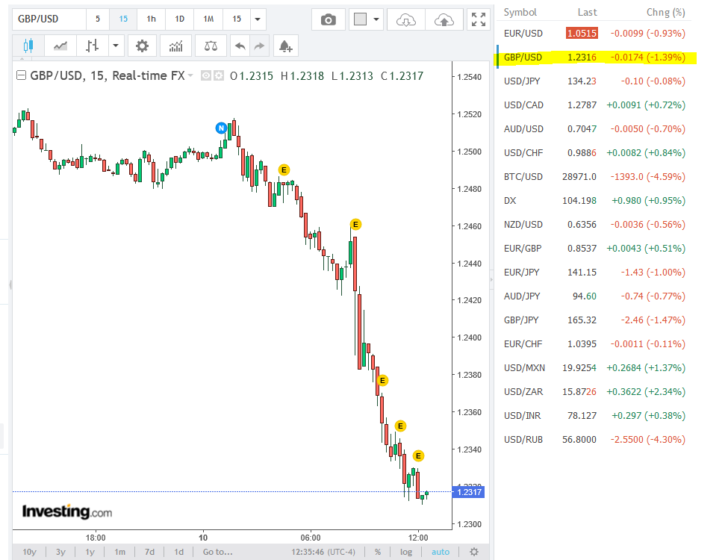
Task: Select the bar chart style icon
Action: (x=92, y=46)
